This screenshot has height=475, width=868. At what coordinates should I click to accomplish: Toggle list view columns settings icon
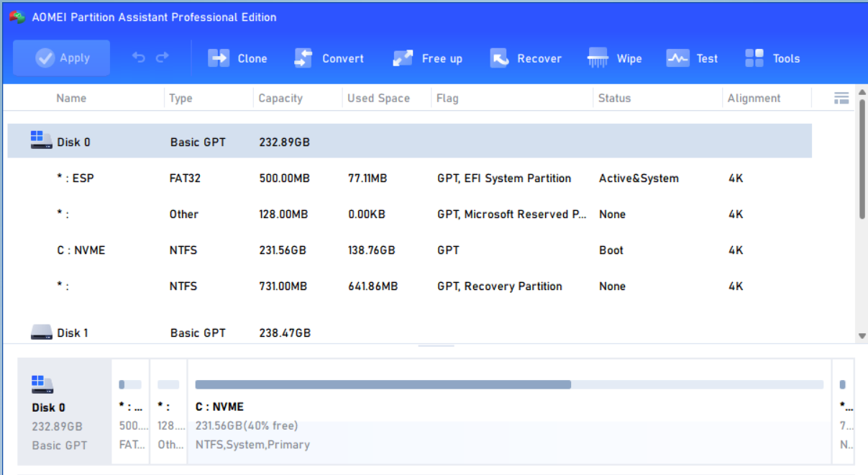click(841, 98)
